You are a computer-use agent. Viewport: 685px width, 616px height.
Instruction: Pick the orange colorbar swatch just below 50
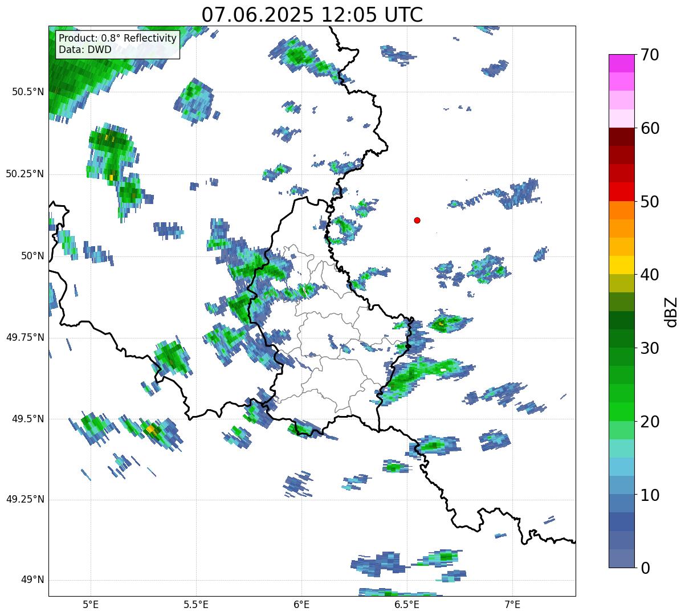(x=621, y=210)
